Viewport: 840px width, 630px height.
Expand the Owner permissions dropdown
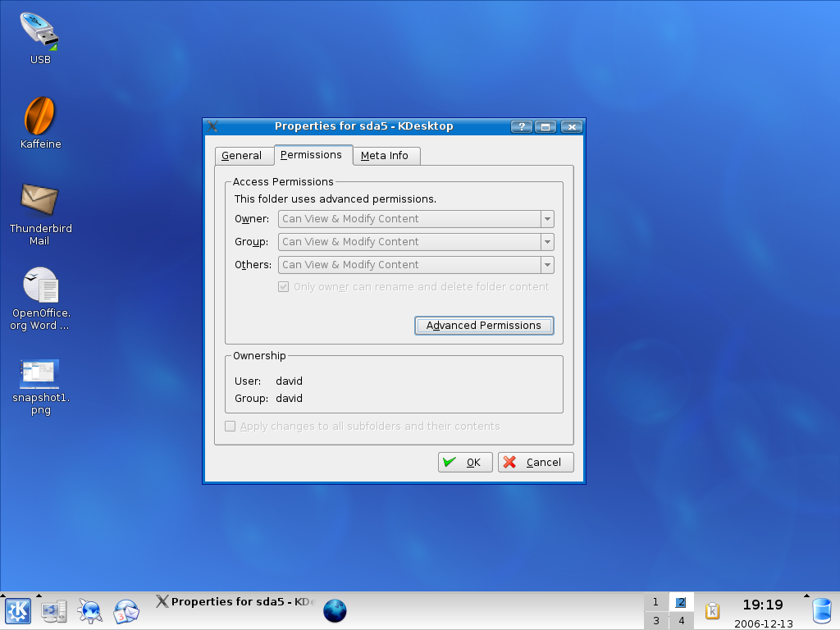click(547, 219)
